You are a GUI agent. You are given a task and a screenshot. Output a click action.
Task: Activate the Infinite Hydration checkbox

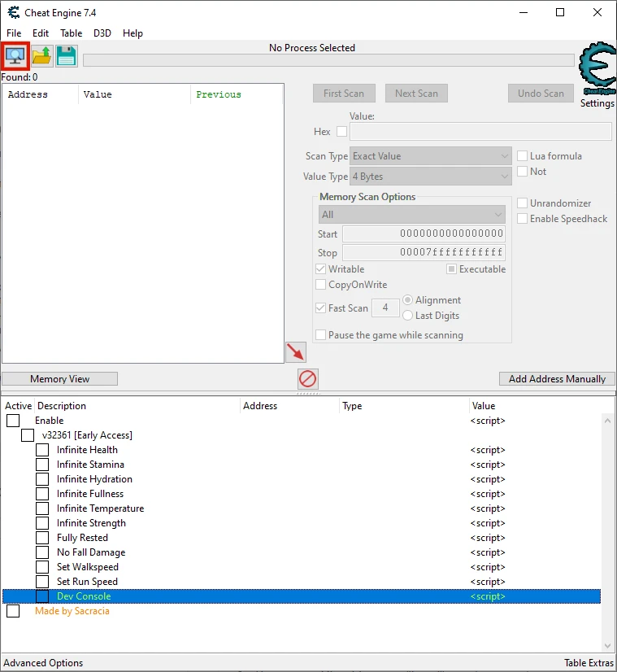[x=42, y=479]
